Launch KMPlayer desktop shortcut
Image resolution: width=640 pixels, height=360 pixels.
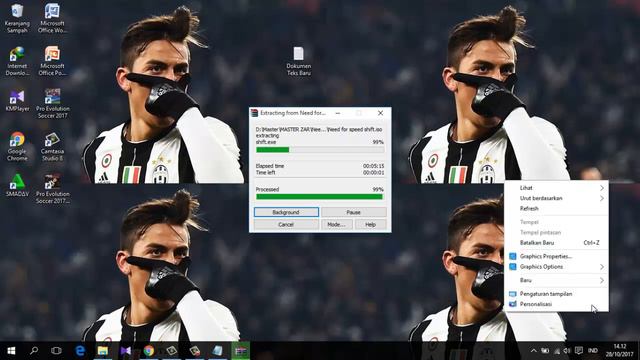tap(17, 101)
